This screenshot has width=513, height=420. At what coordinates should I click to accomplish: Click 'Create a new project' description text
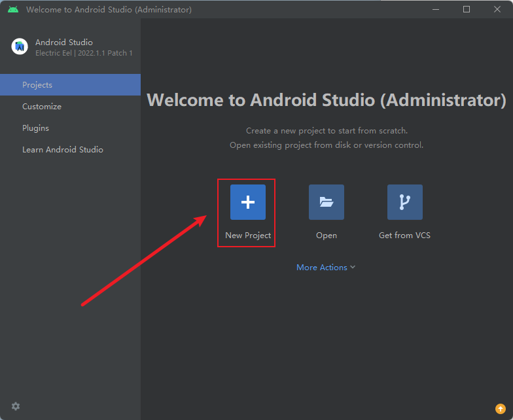327,131
